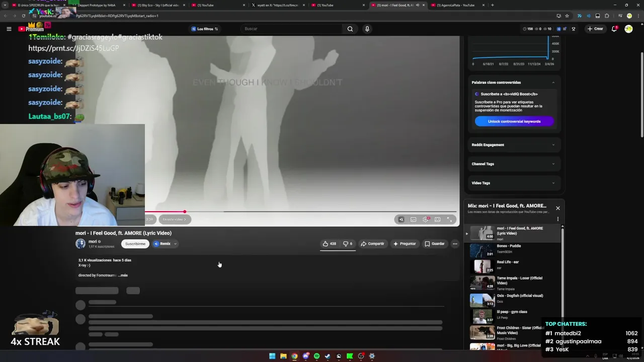
Task: Open a new Chrome tab
Action: tap(492, 5)
